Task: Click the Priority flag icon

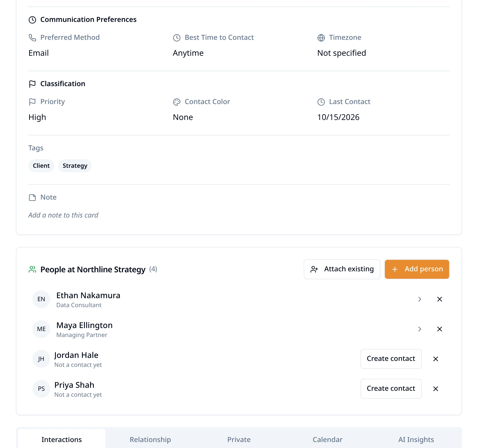Action: (32, 102)
